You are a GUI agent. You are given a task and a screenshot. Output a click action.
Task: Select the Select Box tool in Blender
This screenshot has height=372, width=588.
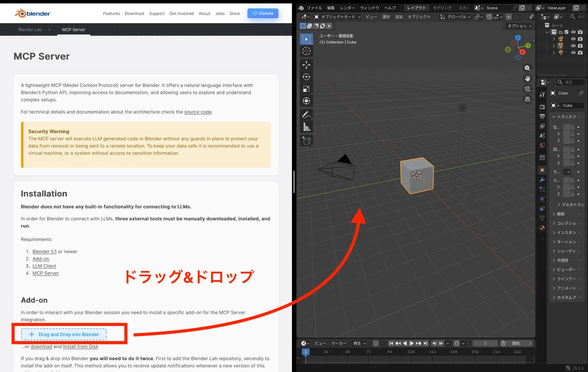click(x=306, y=39)
